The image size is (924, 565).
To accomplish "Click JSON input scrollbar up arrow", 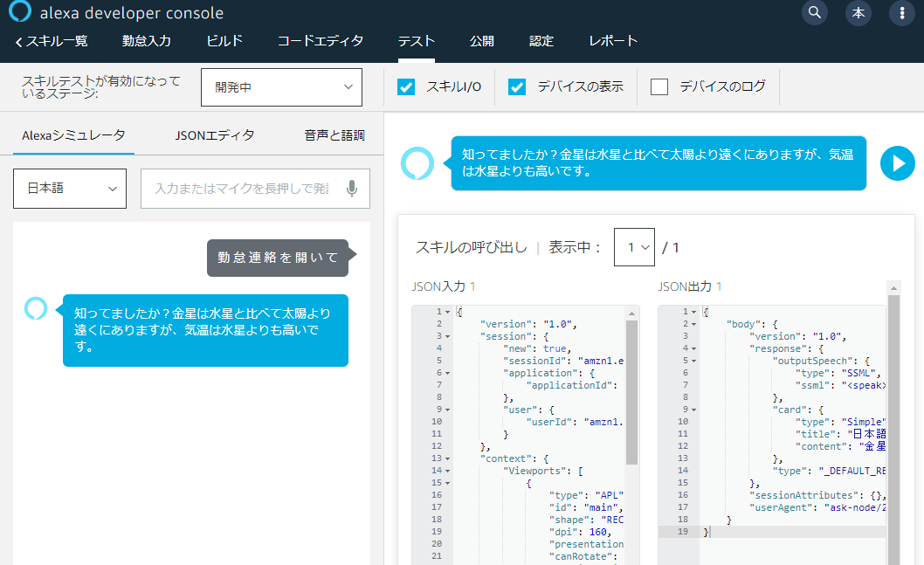I will (631, 314).
